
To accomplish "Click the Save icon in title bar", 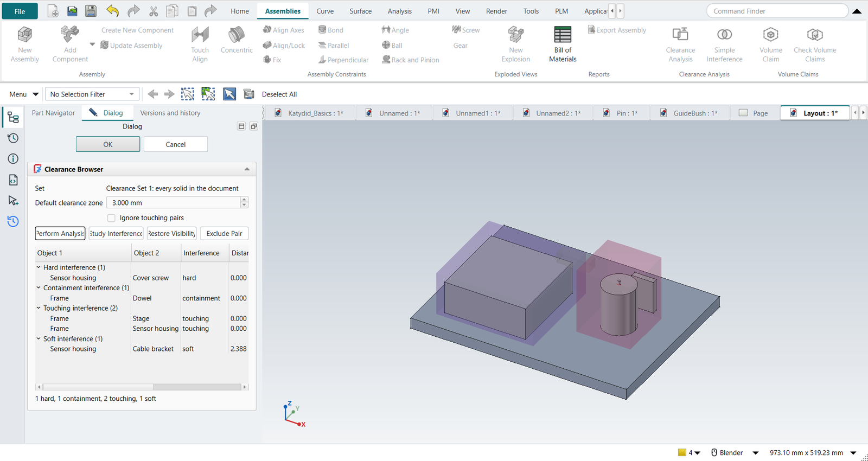I will click(91, 11).
